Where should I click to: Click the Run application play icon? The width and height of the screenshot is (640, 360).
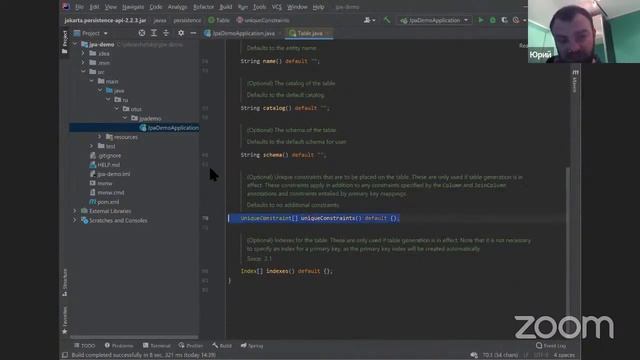[x=481, y=20]
